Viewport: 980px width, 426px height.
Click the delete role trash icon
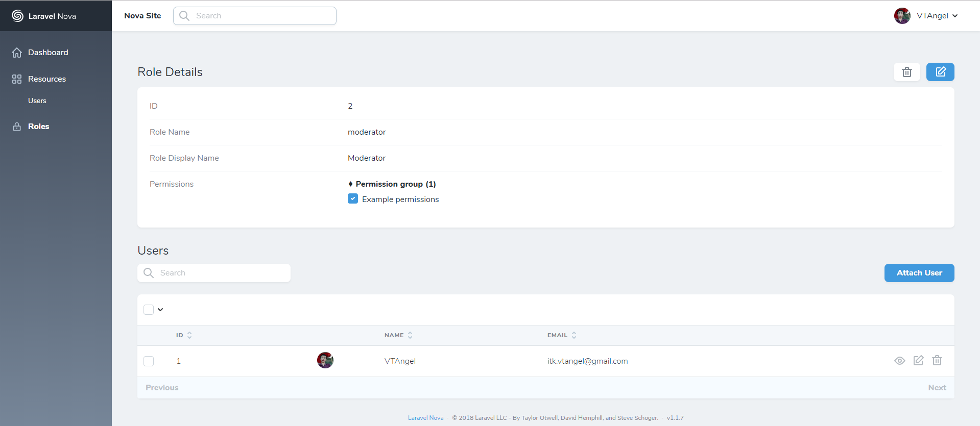pyautogui.click(x=906, y=72)
